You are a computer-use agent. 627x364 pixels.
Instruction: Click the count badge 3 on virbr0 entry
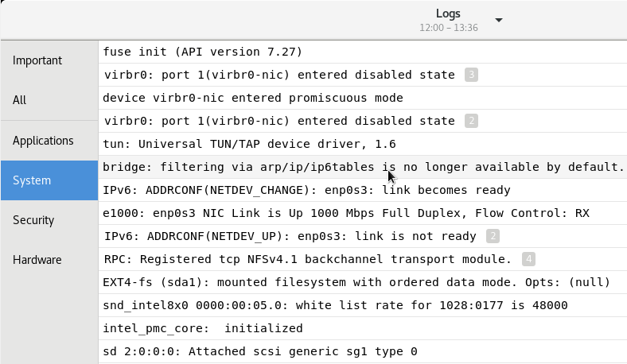pyautogui.click(x=472, y=75)
